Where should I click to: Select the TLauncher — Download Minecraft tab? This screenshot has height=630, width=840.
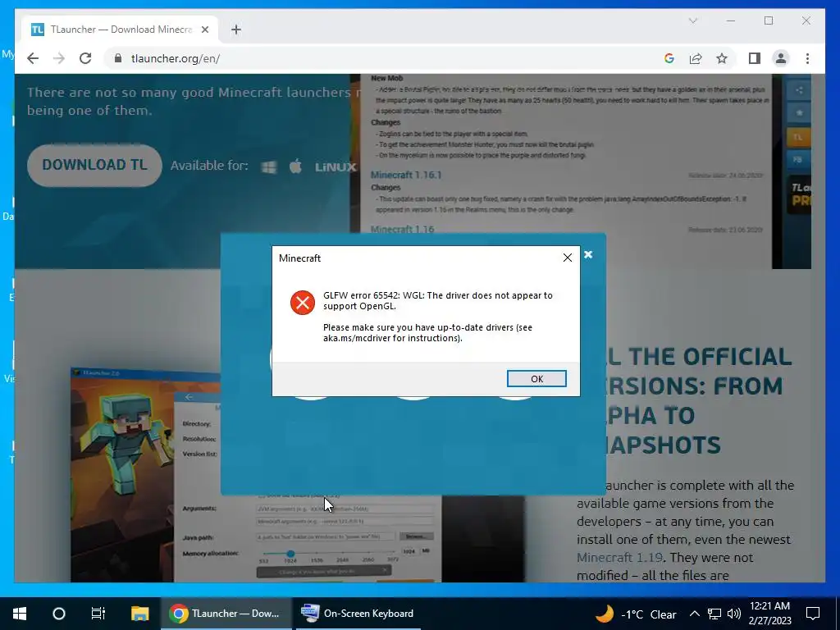tap(120, 30)
